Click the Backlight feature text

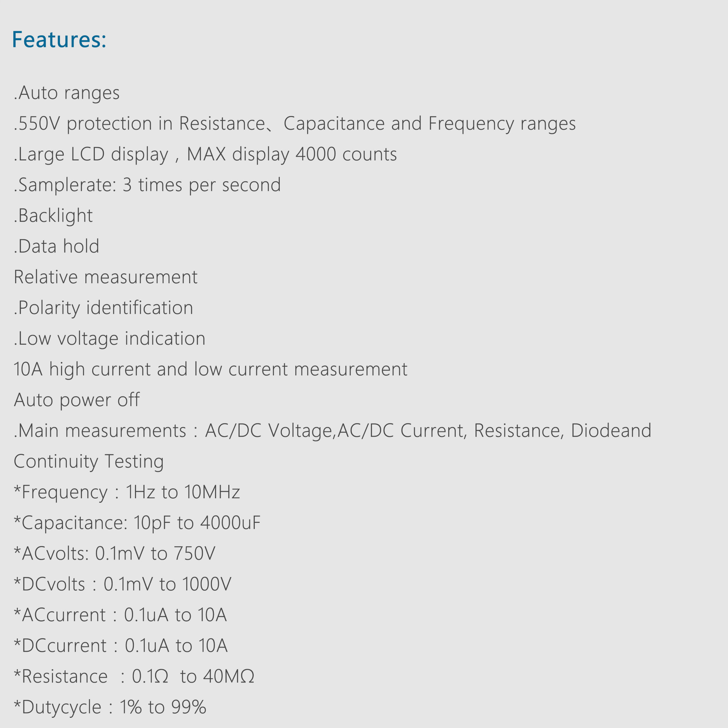pos(53,216)
